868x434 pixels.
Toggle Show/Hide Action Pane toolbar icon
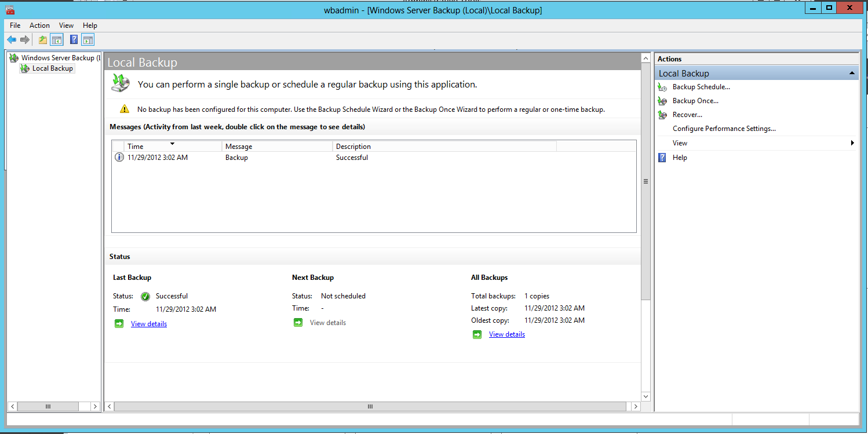tap(87, 40)
